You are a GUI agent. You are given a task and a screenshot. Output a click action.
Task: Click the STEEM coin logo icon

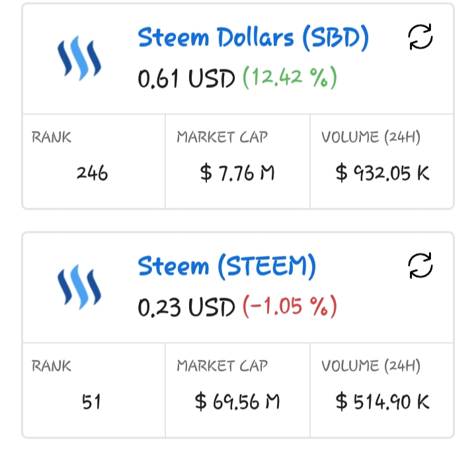79,287
